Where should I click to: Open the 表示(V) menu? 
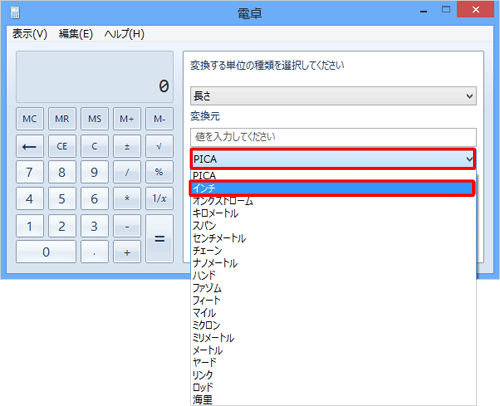point(30,34)
